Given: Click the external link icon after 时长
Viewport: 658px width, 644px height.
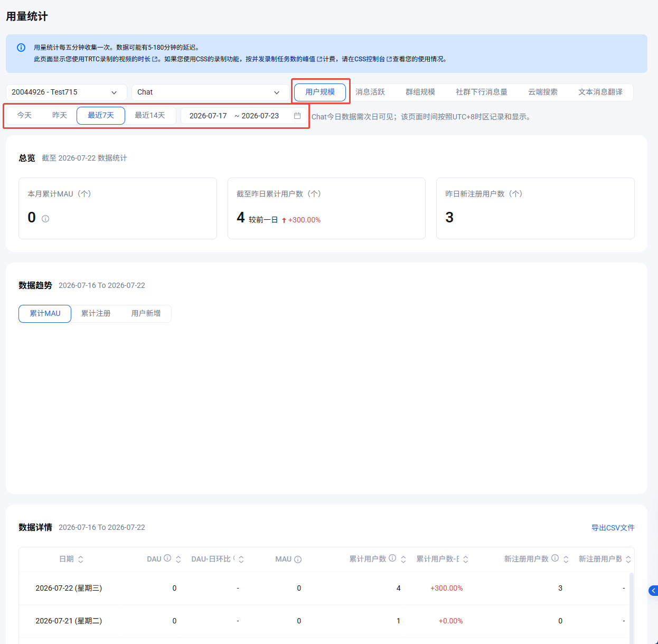Looking at the screenshot, I should click(x=155, y=59).
